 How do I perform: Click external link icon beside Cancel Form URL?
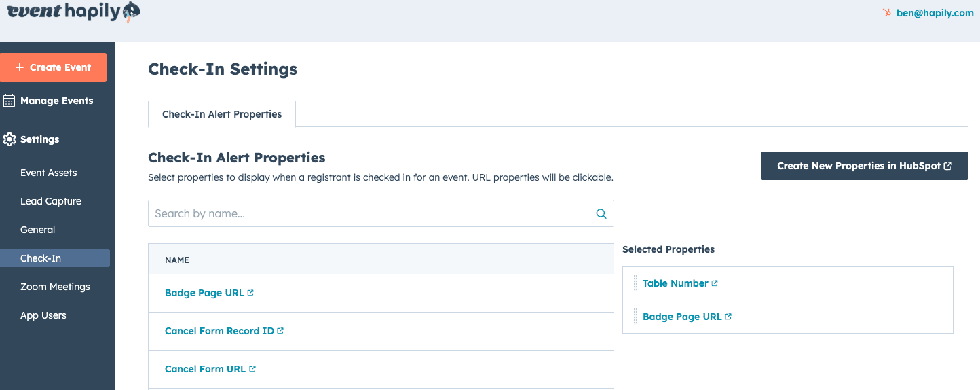click(x=252, y=369)
